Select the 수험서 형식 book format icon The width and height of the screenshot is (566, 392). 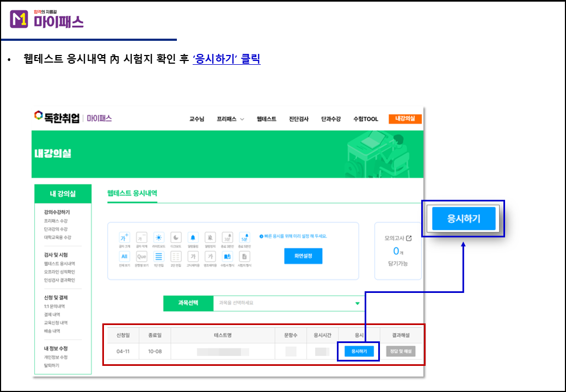[x=227, y=256]
